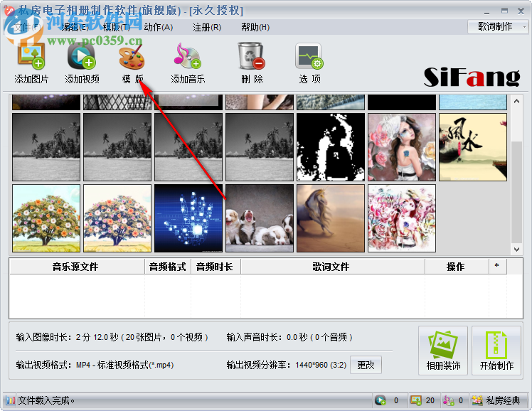Open the 模版(T) menu

click(117, 27)
